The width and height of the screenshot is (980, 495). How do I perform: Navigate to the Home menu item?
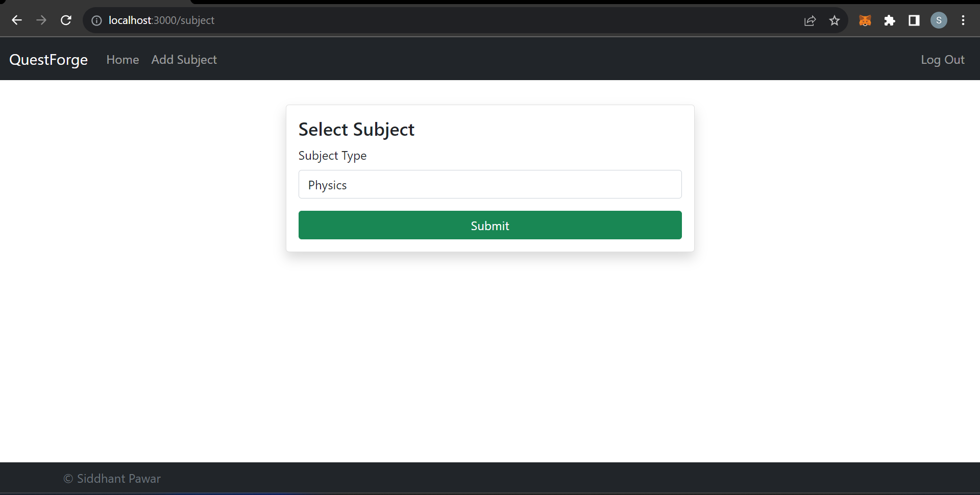coord(122,60)
